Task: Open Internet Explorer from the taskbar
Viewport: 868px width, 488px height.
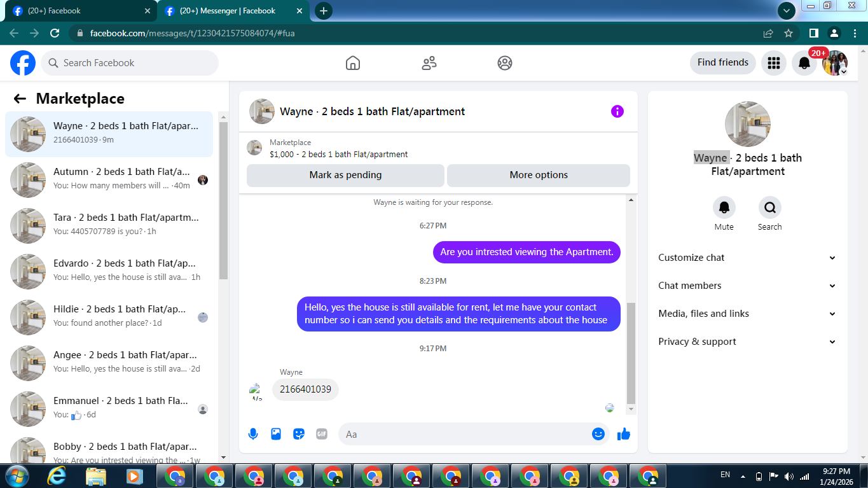Action: [x=57, y=476]
